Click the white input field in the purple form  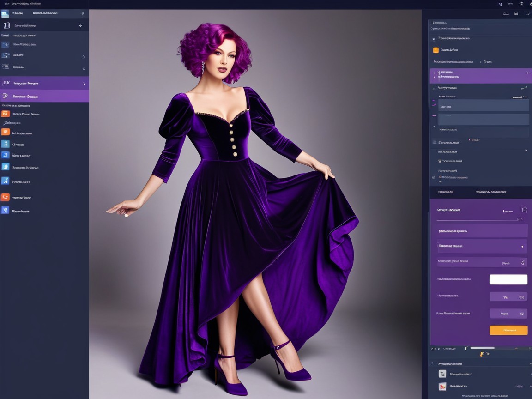[508, 279]
